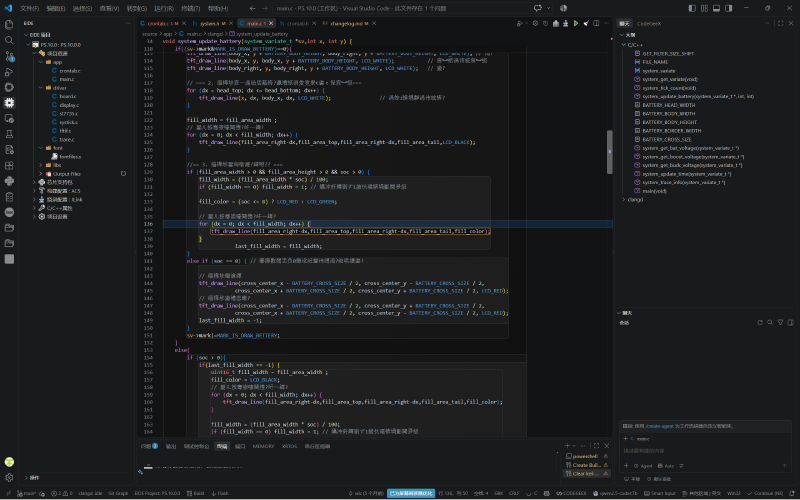Viewport: 800px width, 500px height.
Task: Toggle the secondary side bar layout button
Action: tap(729, 8)
